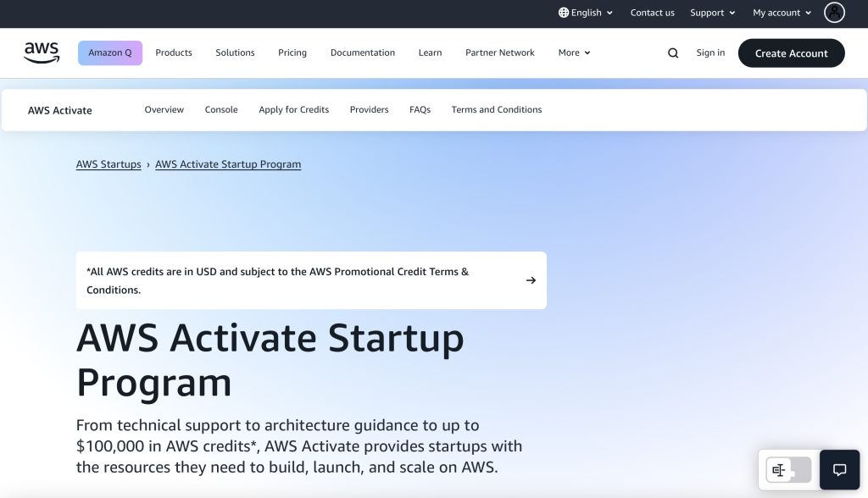Click the Create Account button

(791, 53)
